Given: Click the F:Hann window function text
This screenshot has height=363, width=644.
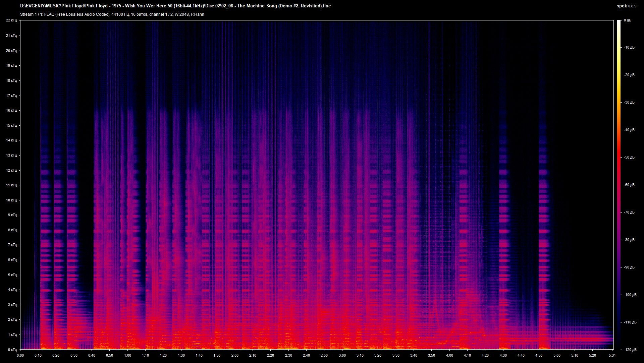Looking at the screenshot, I should pos(198,14).
